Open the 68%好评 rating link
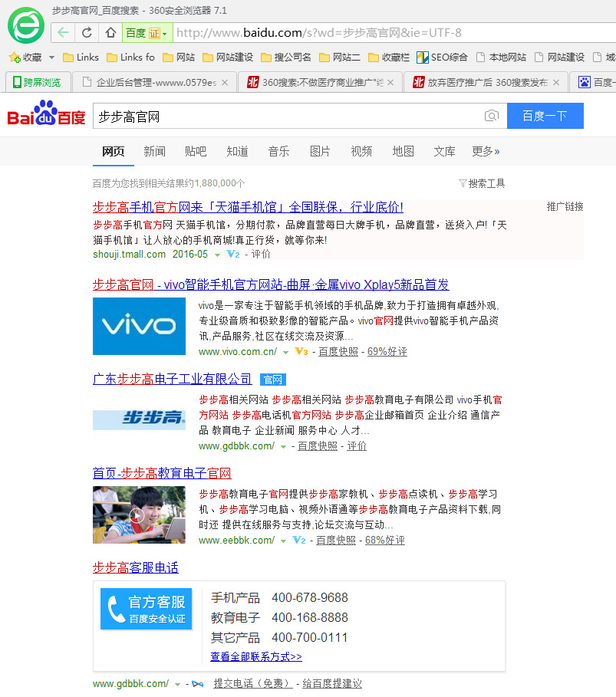The width and height of the screenshot is (616, 697). [385, 541]
